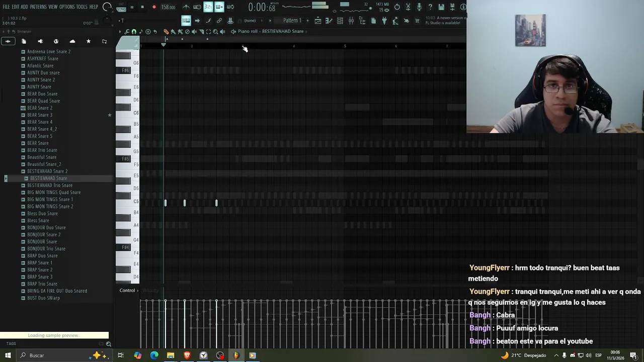Select the Delete tool in piano roll toolbar
The image size is (644, 362).
[x=187, y=31]
